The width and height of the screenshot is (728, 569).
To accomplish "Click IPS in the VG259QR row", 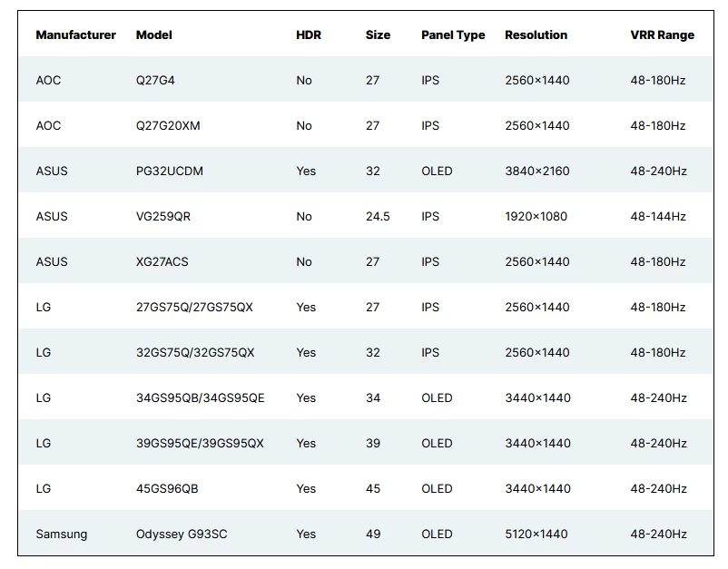I will (x=430, y=217).
